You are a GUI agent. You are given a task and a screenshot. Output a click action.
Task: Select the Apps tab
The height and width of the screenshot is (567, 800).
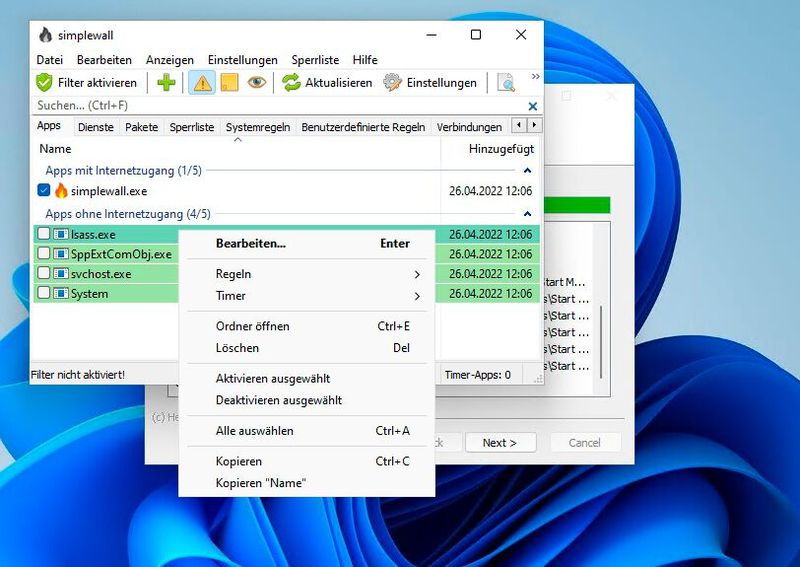(49, 126)
